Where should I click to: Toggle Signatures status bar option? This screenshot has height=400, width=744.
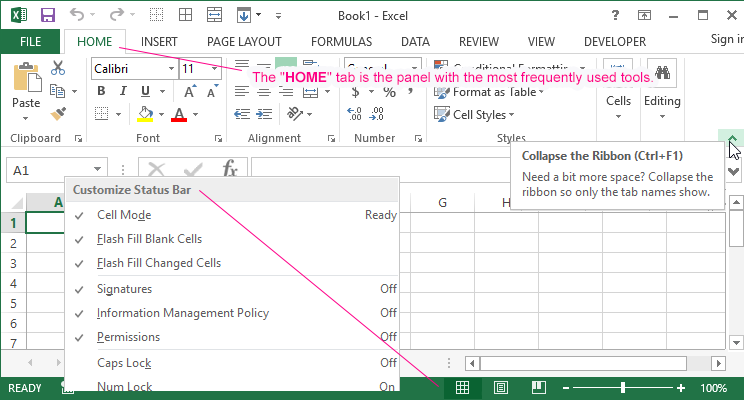[x=232, y=289]
